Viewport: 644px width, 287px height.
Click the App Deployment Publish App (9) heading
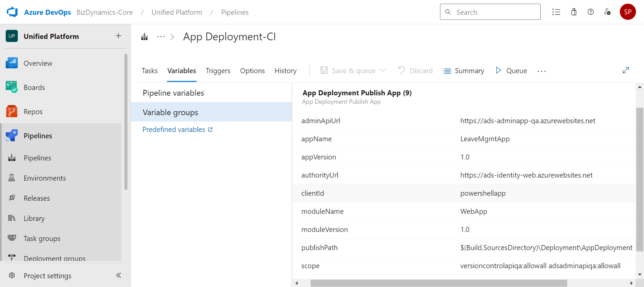pos(357,93)
